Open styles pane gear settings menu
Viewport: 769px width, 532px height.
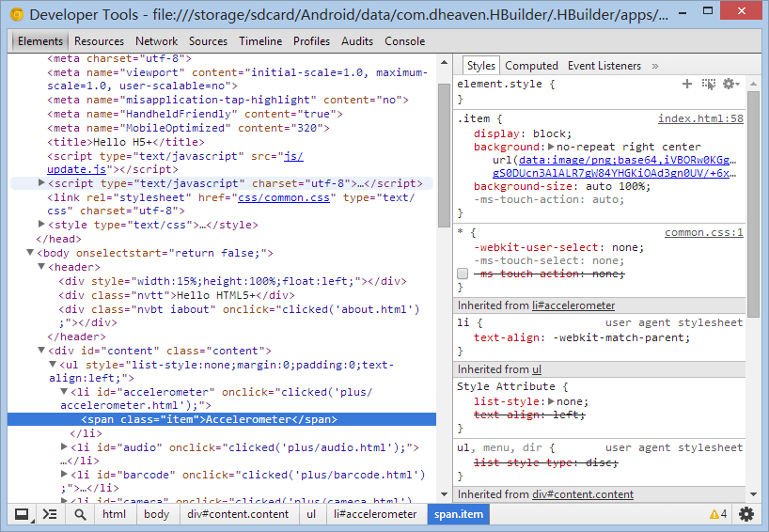[x=730, y=84]
